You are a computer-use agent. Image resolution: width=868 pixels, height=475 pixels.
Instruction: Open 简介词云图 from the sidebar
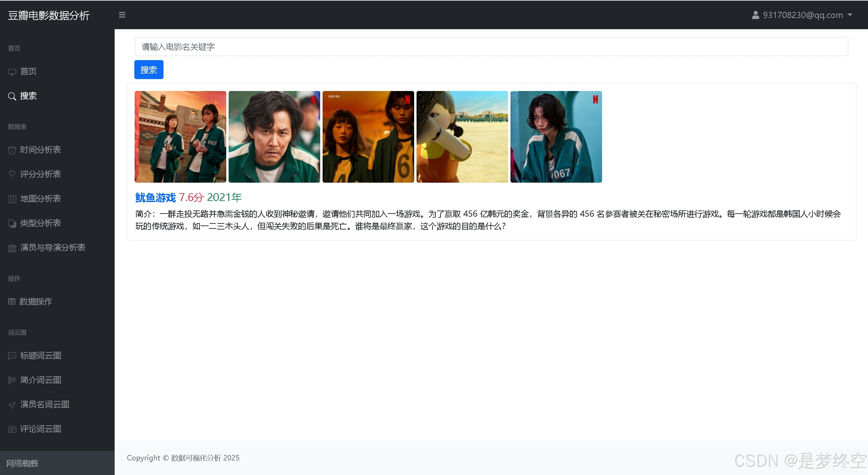(x=40, y=380)
